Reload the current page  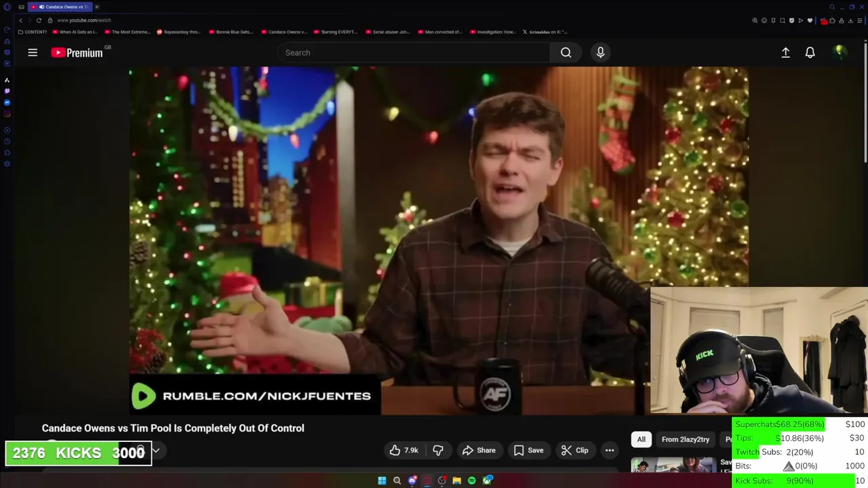pyautogui.click(x=39, y=20)
